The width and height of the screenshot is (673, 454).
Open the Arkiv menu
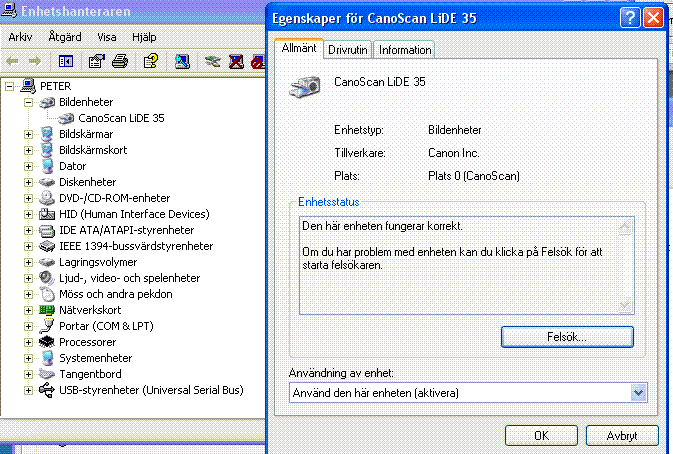[20, 37]
